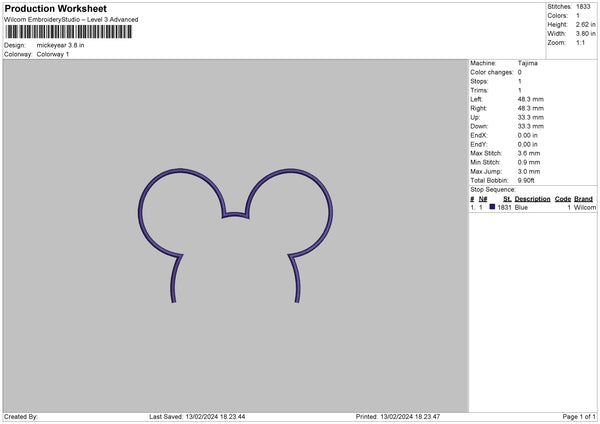The image size is (600, 424).
Task: Click the 'Stop Sequence:' heading
Action: click(x=493, y=190)
